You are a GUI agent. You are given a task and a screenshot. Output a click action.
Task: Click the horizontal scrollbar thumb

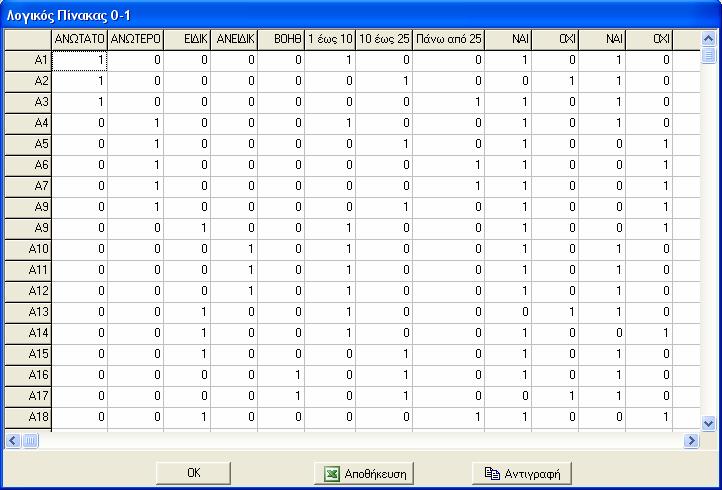click(30, 441)
